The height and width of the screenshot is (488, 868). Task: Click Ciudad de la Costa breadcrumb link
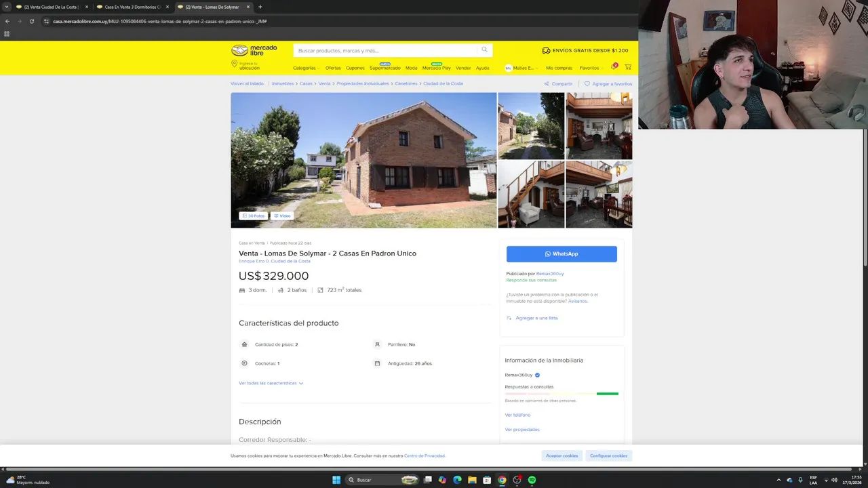pos(443,83)
